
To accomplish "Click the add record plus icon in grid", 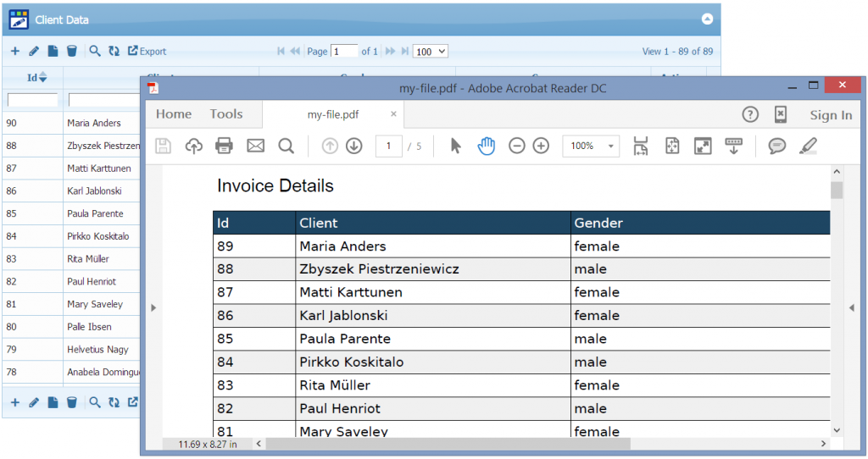I will coord(15,52).
